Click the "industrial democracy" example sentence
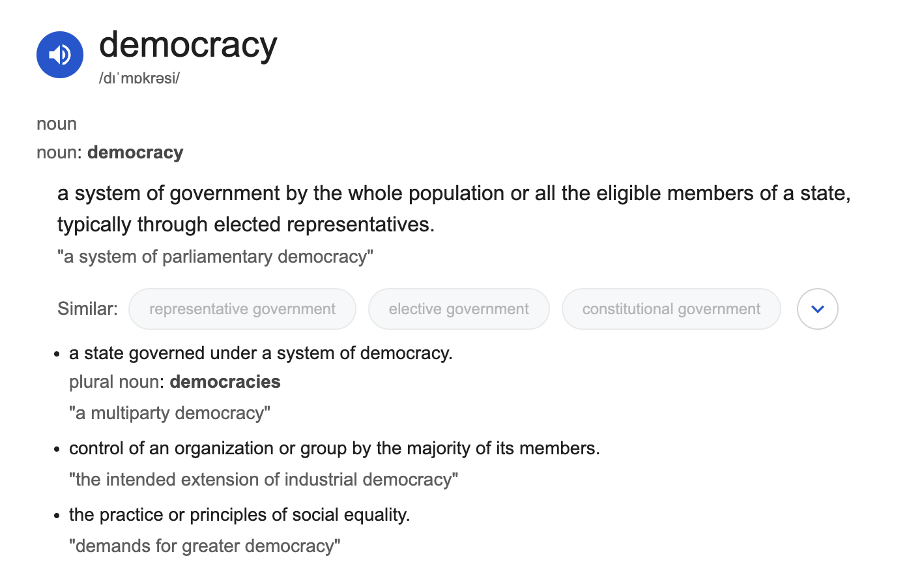 (x=263, y=480)
